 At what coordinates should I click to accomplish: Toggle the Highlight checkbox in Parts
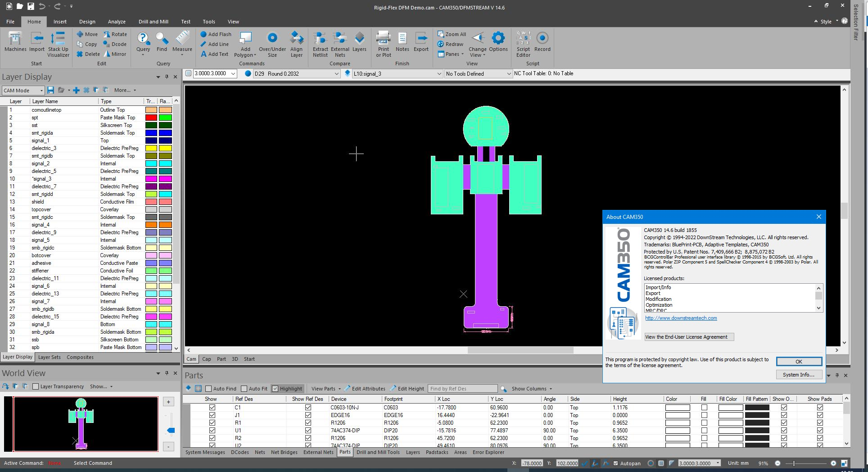(275, 389)
